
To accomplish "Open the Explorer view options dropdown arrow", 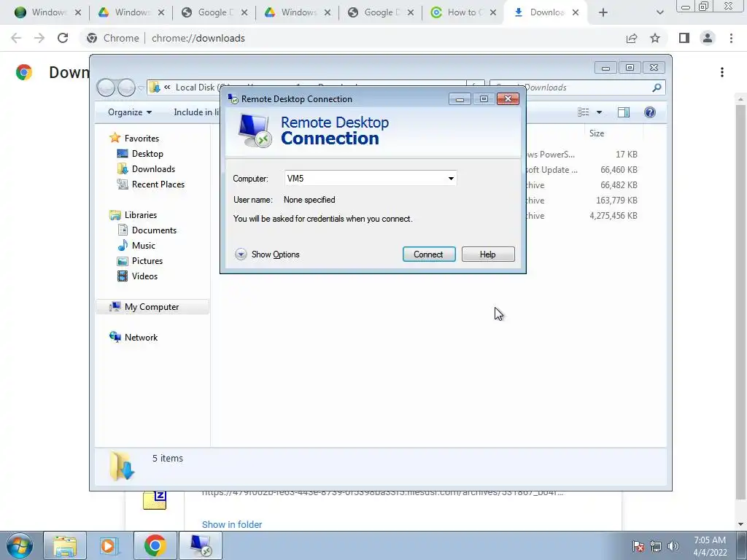I will click(x=600, y=112).
